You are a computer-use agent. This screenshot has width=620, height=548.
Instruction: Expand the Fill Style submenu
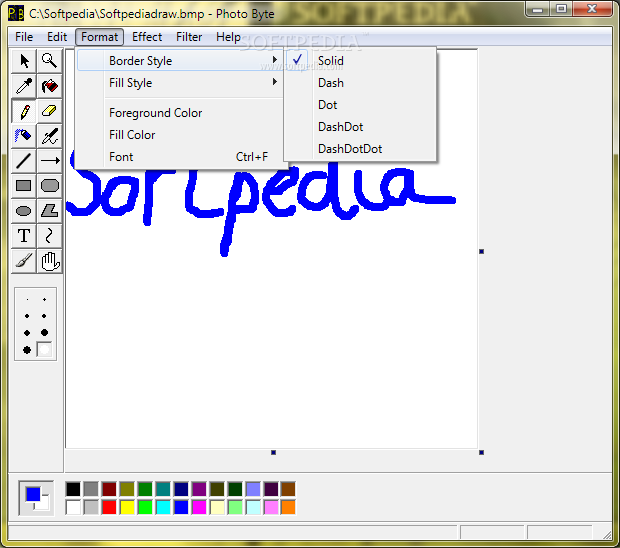click(x=180, y=83)
